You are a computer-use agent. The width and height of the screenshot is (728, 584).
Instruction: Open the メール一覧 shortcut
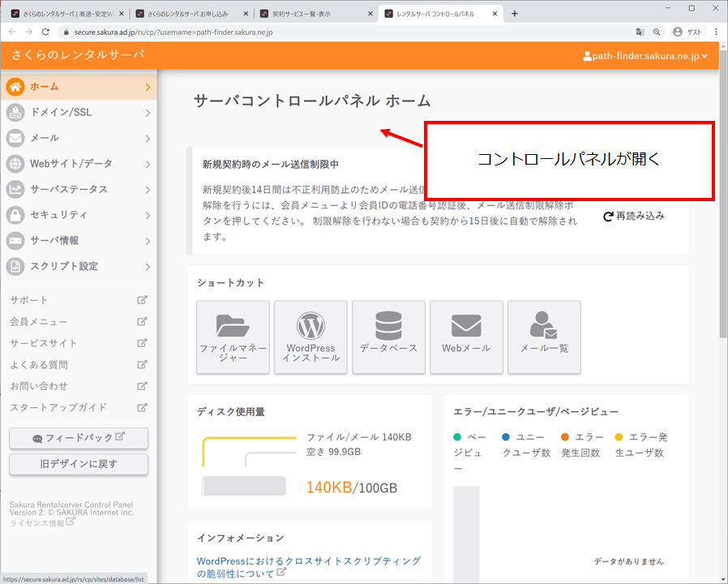[x=544, y=337]
